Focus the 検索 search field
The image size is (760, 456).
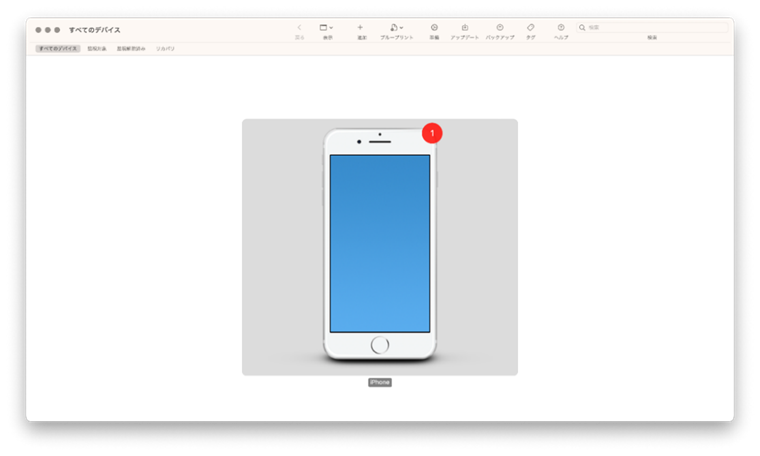pos(652,28)
